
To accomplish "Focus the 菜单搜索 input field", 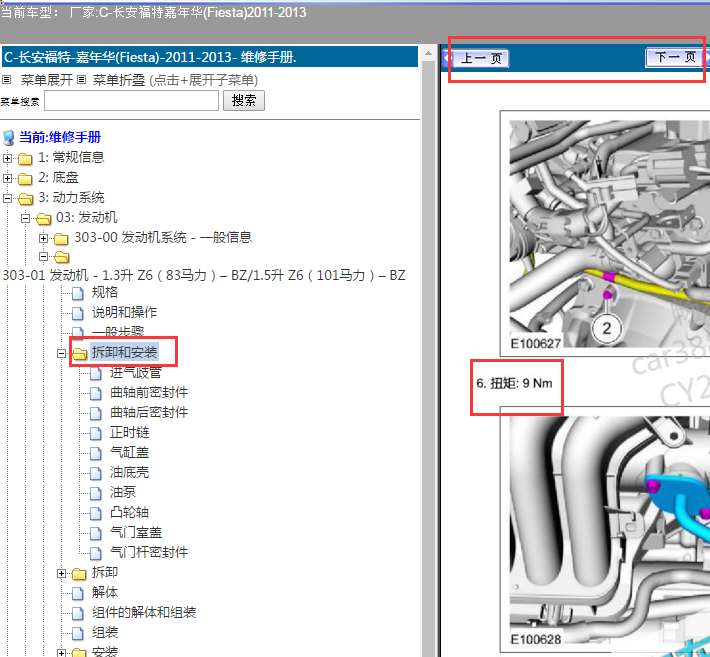I will pos(131,101).
